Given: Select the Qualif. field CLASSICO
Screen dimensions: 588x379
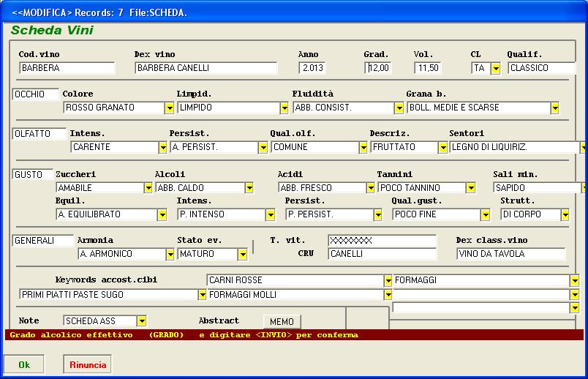Looking at the screenshot, I should coord(542,68).
